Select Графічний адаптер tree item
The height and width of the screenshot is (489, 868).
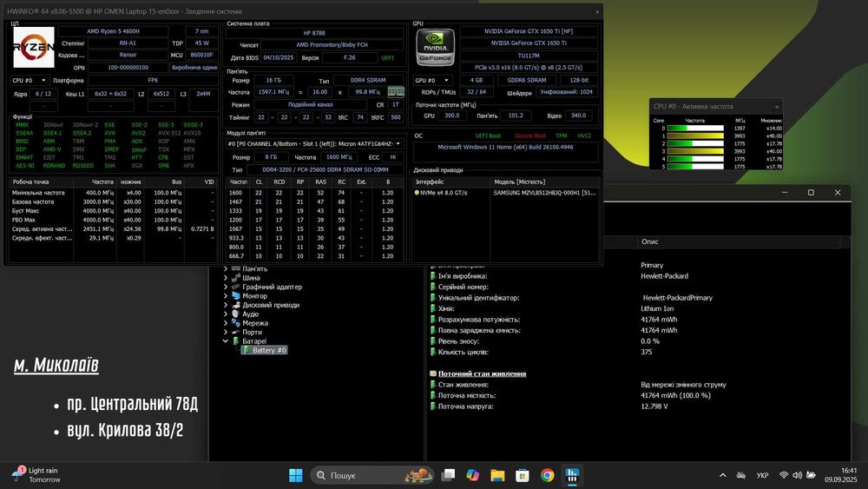[272, 287]
